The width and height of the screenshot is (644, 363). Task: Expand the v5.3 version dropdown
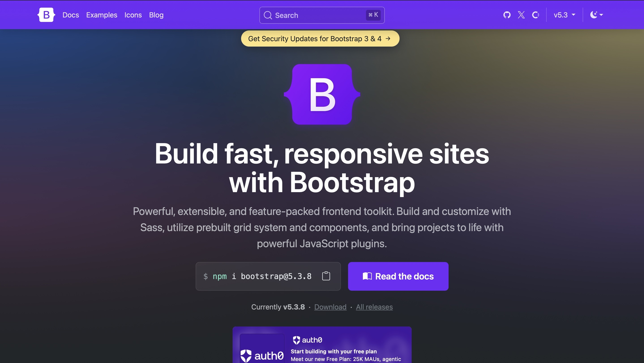coord(565,15)
